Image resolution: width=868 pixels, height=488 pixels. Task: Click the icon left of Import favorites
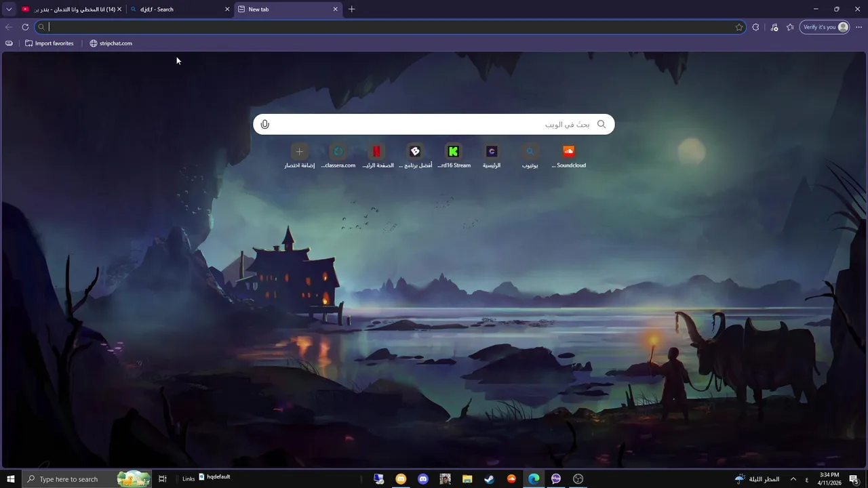coord(9,43)
